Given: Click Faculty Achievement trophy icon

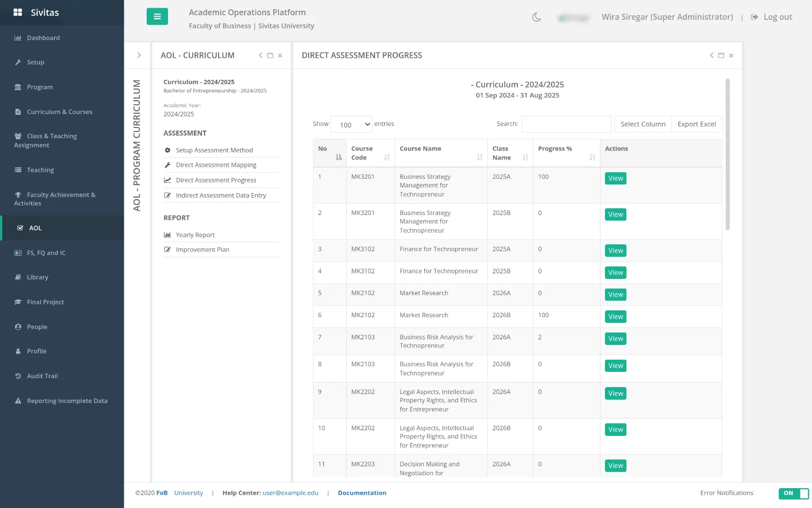Looking at the screenshot, I should [x=18, y=195].
